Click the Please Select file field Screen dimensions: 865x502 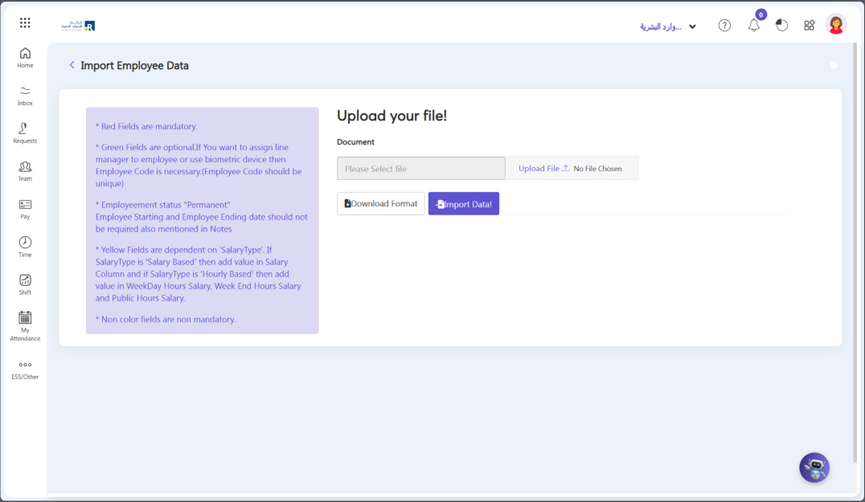pyautogui.click(x=421, y=169)
